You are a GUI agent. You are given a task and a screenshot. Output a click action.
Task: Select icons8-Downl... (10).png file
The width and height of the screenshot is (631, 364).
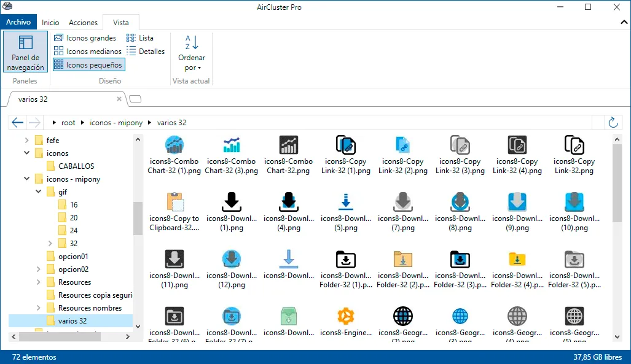click(x=574, y=212)
